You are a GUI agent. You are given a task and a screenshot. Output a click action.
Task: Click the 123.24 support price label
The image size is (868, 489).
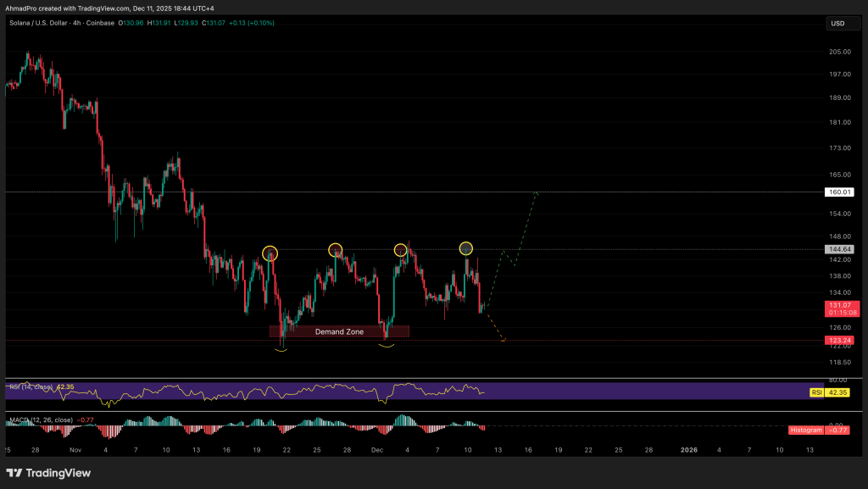[x=839, y=341]
